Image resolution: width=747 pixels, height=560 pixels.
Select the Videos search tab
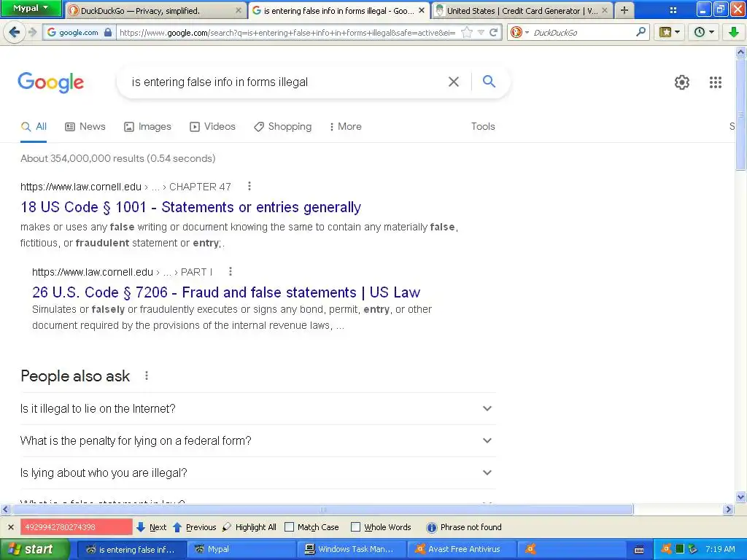click(x=212, y=127)
